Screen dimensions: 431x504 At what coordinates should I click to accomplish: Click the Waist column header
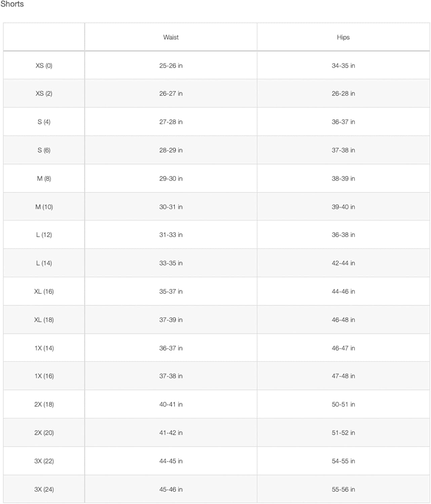pyautogui.click(x=171, y=37)
